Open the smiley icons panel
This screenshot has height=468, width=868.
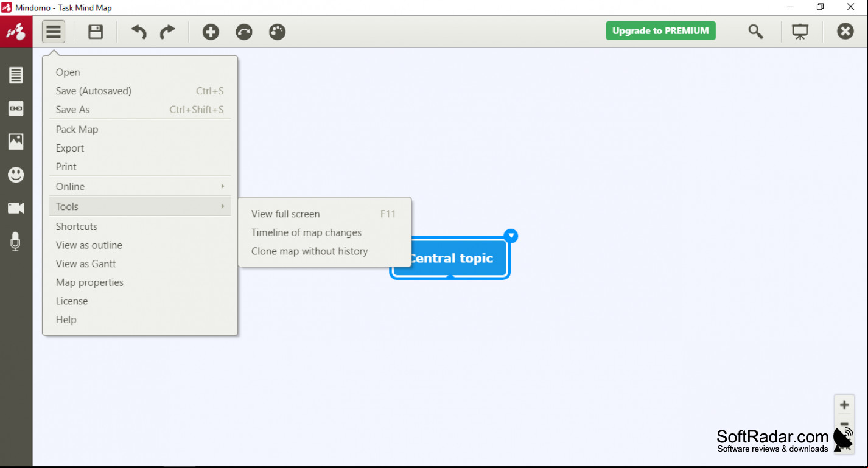click(x=16, y=175)
